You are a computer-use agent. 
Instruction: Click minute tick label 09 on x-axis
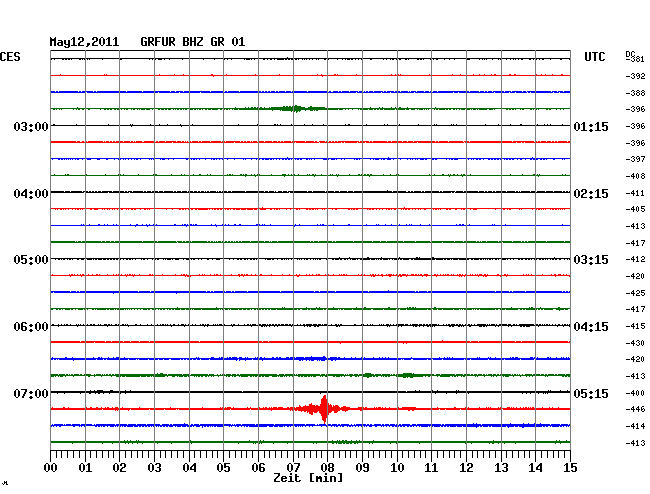(362, 467)
